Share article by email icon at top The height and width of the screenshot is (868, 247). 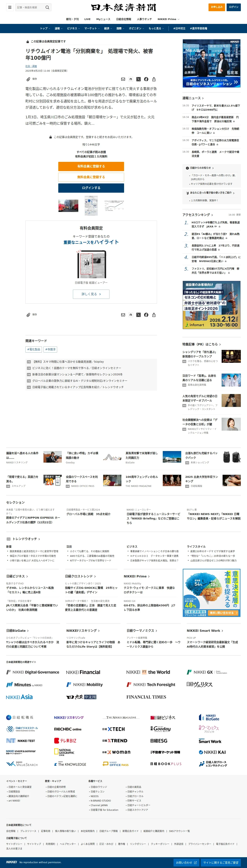click(x=123, y=79)
